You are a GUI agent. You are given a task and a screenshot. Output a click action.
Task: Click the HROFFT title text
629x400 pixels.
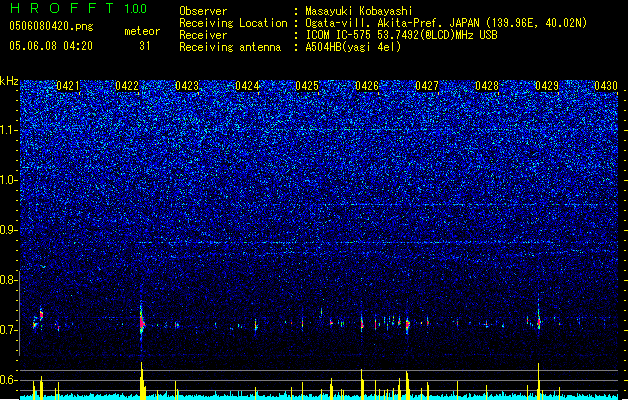pyautogui.click(x=63, y=8)
